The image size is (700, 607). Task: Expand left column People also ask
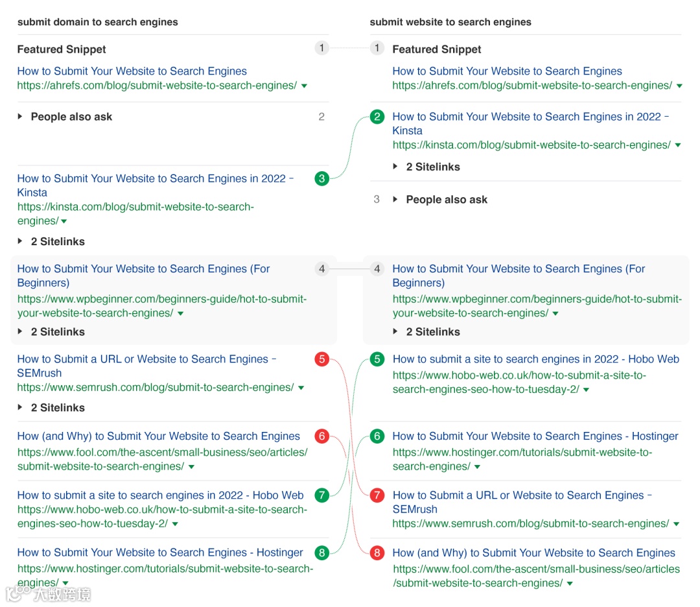click(65, 117)
